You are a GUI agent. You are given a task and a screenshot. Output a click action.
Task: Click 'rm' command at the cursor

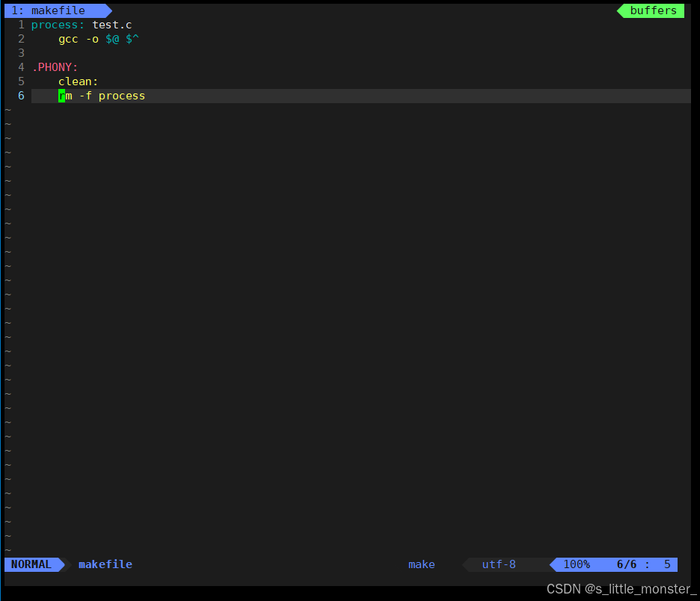tap(65, 96)
